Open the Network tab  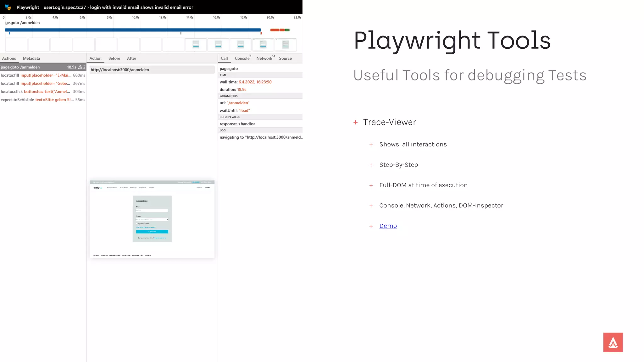pos(265,58)
